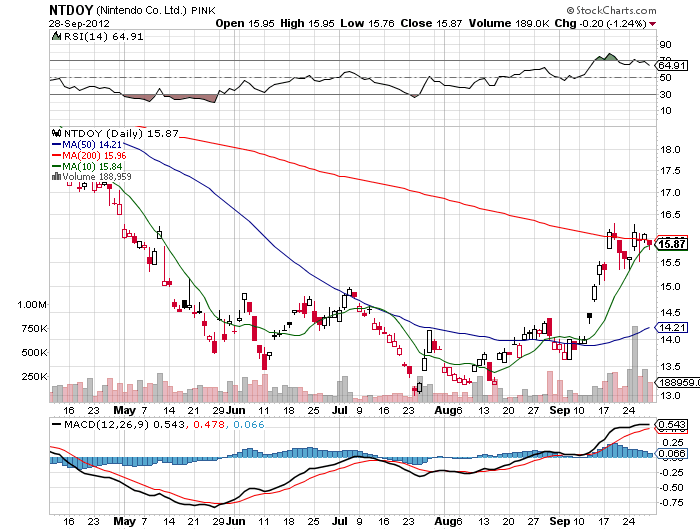Click the 16.5 price axis label

tap(670, 214)
